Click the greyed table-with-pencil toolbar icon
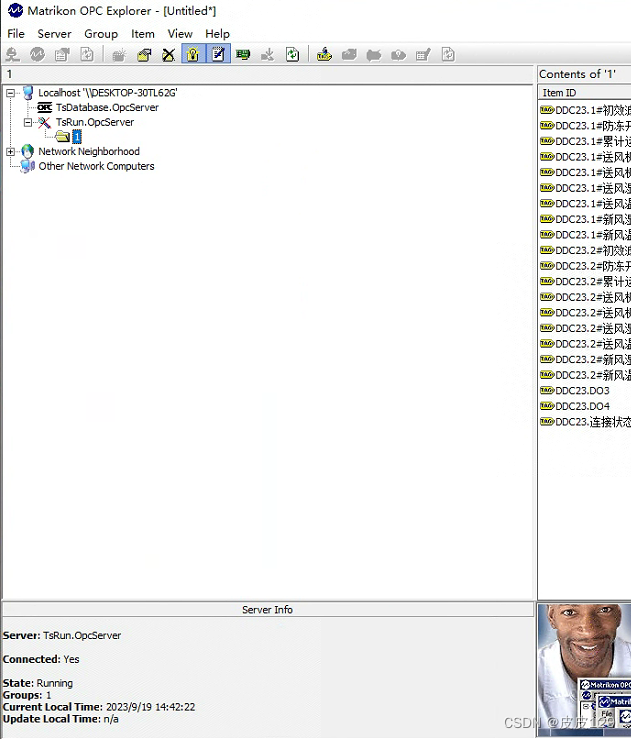631x739 pixels. 423,55
